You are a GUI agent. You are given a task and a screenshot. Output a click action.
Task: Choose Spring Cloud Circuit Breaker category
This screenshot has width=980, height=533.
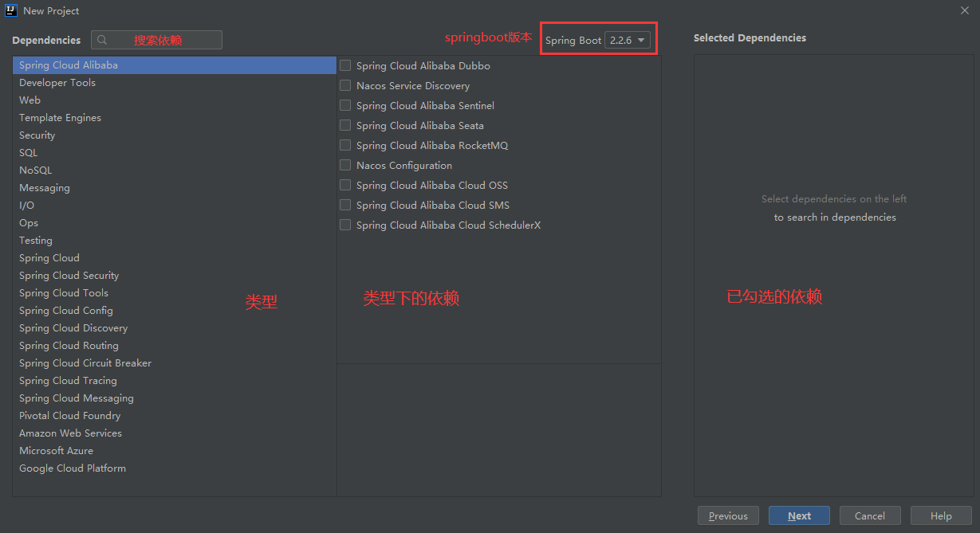(175, 363)
